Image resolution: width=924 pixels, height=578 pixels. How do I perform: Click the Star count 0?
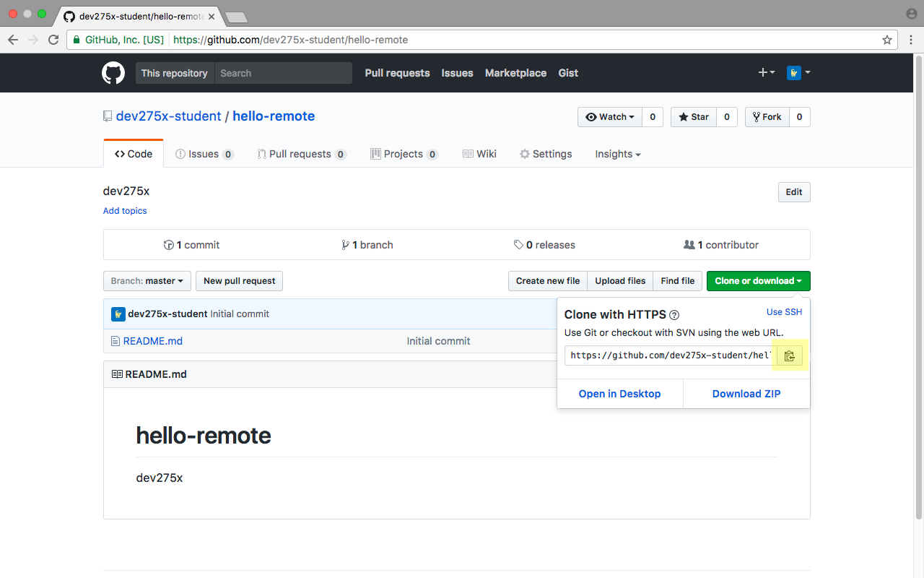click(726, 117)
